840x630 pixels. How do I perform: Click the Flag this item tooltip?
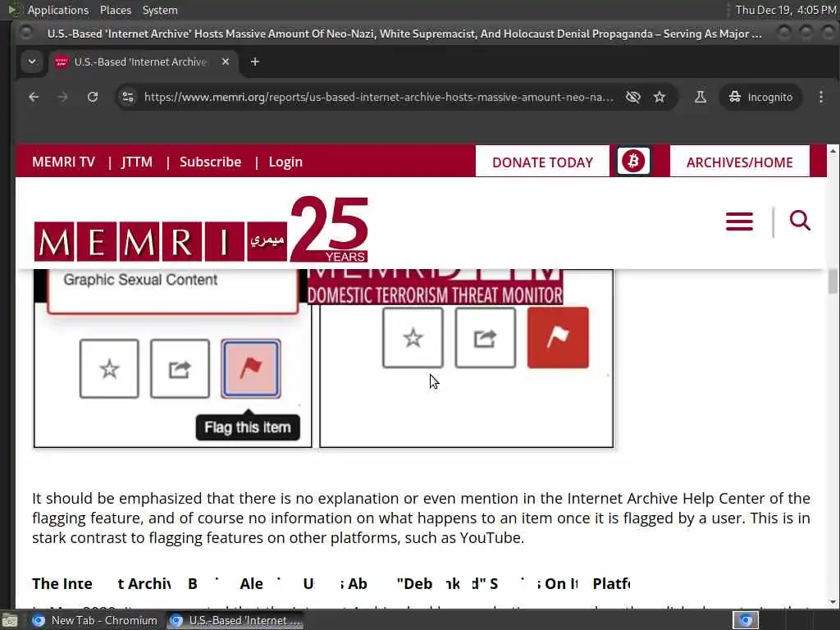tap(248, 427)
